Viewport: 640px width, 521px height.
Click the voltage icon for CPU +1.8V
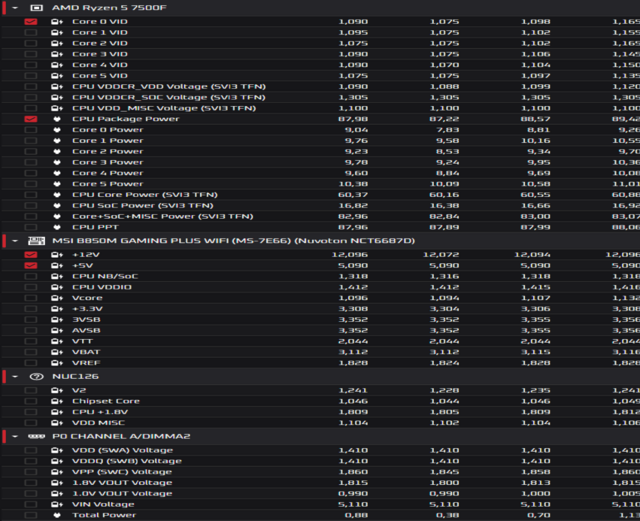(x=57, y=412)
